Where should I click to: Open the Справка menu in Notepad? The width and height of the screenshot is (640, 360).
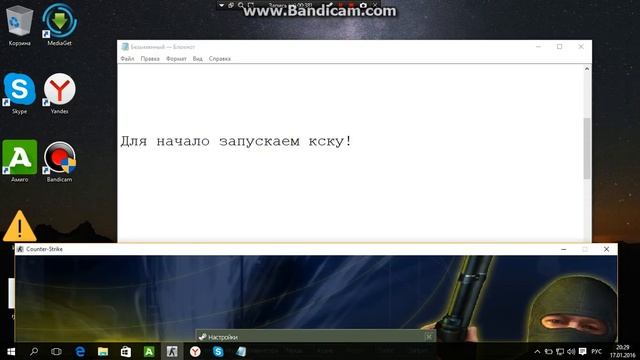220,59
